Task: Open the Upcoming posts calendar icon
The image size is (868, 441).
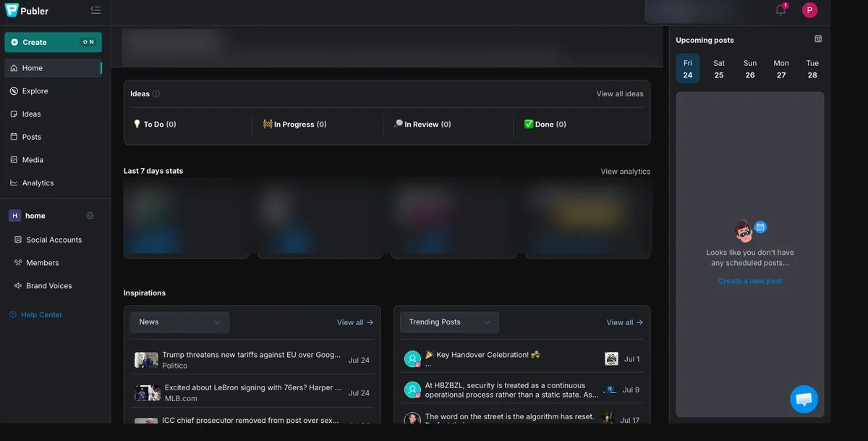Action: coord(818,39)
